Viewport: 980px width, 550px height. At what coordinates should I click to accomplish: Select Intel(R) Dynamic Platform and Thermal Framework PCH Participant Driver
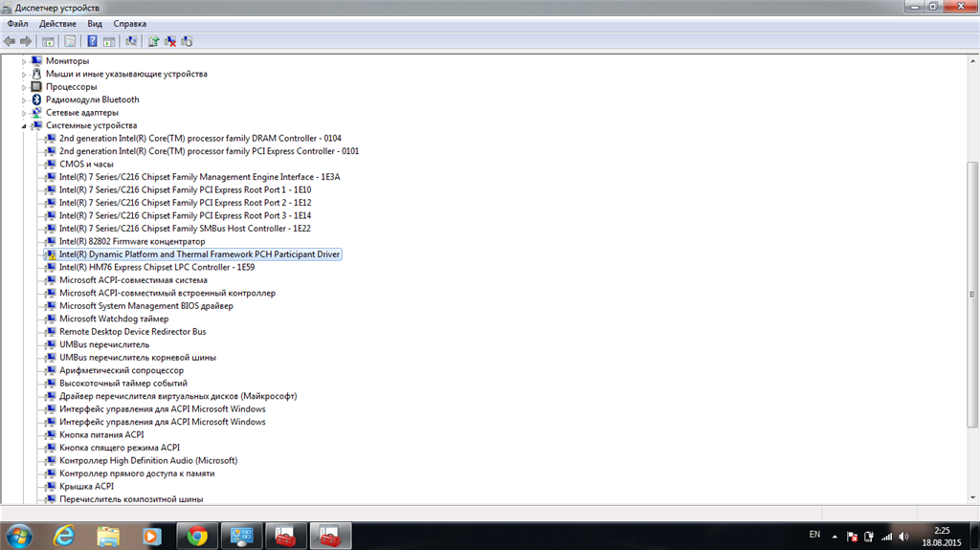click(199, 254)
